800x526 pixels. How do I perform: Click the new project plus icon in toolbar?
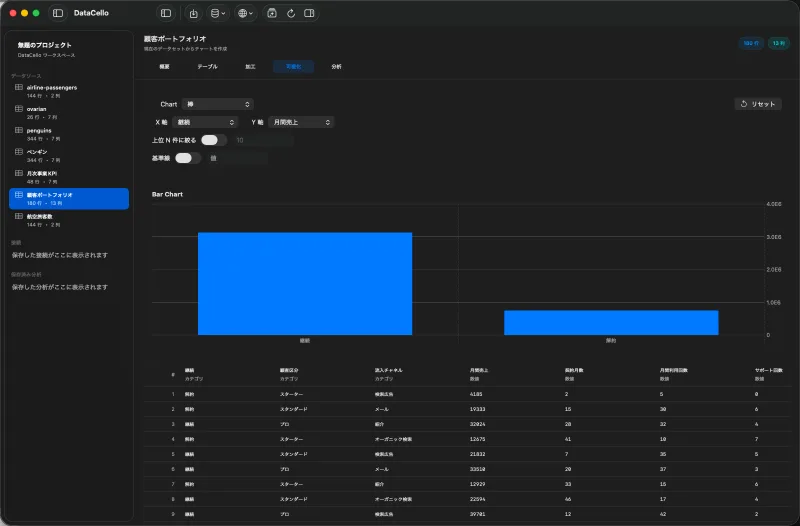272,13
